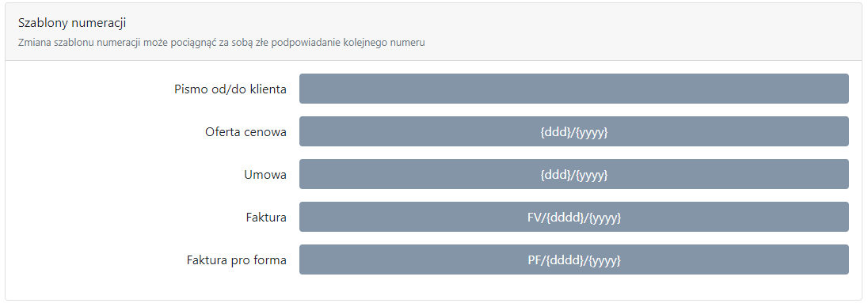Click the Szablony numeracji panel title

[72, 23]
